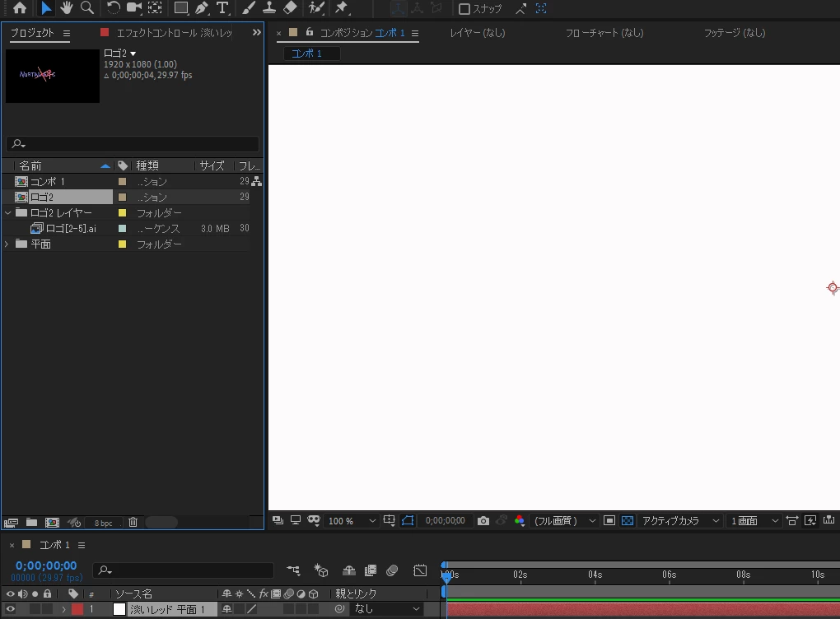The image size is (840, 619).
Task: Open the フッテージ (なし) tab
Action: pyautogui.click(x=735, y=33)
